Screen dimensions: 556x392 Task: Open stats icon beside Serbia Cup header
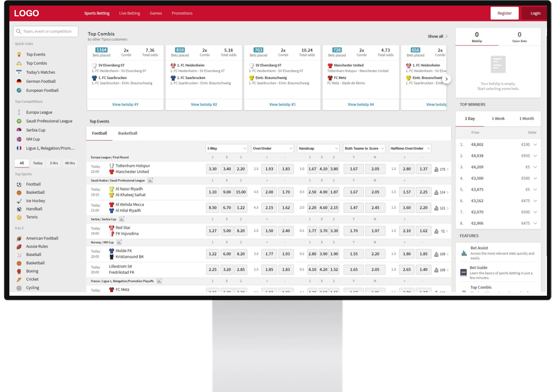[x=122, y=219]
